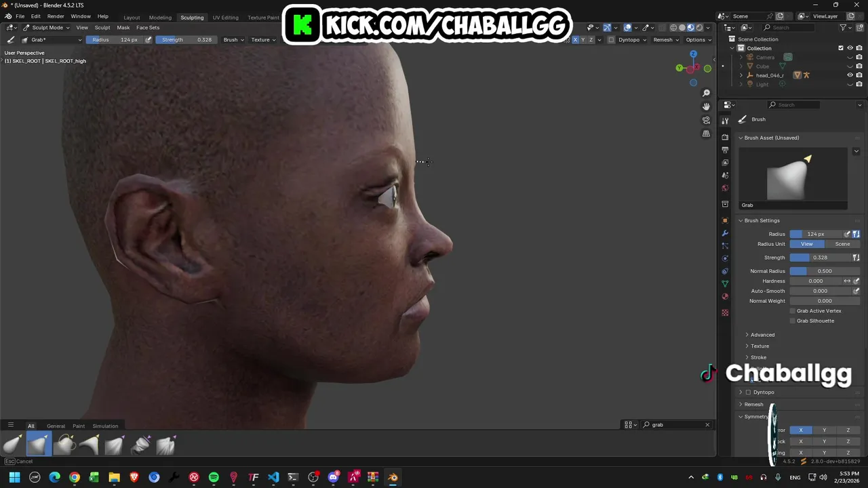Open the Render menu
The image size is (868, 488).
(56, 16)
